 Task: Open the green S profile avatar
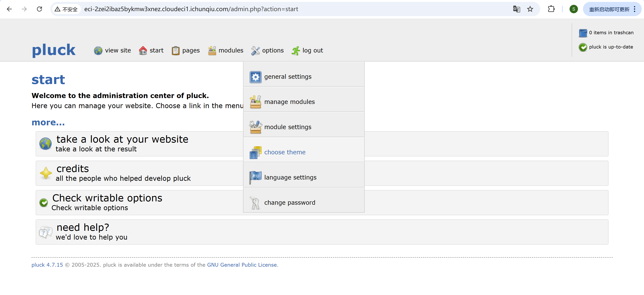pyautogui.click(x=574, y=9)
